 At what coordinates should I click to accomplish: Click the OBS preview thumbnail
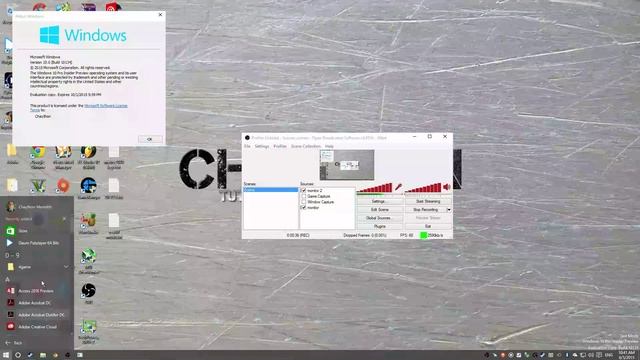pos(347,165)
